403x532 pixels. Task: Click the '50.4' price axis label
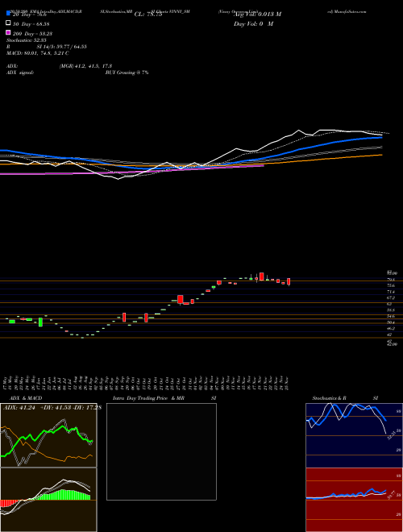click(391, 322)
